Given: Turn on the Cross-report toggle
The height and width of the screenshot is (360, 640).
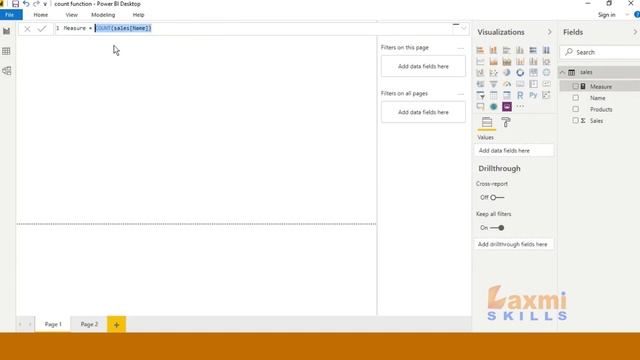Looking at the screenshot, I should point(497,198).
